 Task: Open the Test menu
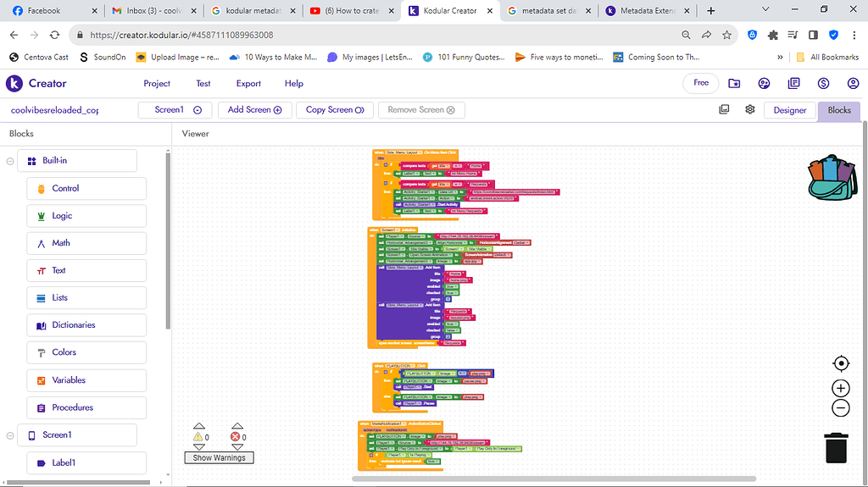(203, 84)
